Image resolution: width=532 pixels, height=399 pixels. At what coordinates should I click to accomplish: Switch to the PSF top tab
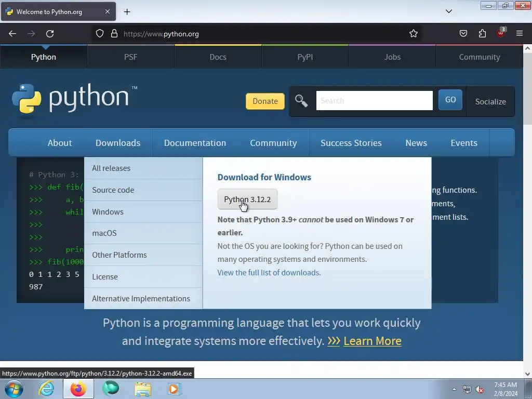130,57
